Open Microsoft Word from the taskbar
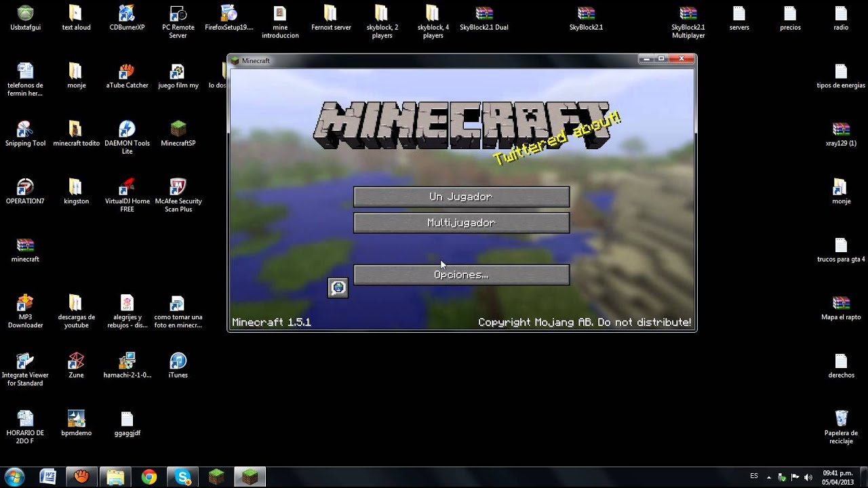 click(x=47, y=477)
